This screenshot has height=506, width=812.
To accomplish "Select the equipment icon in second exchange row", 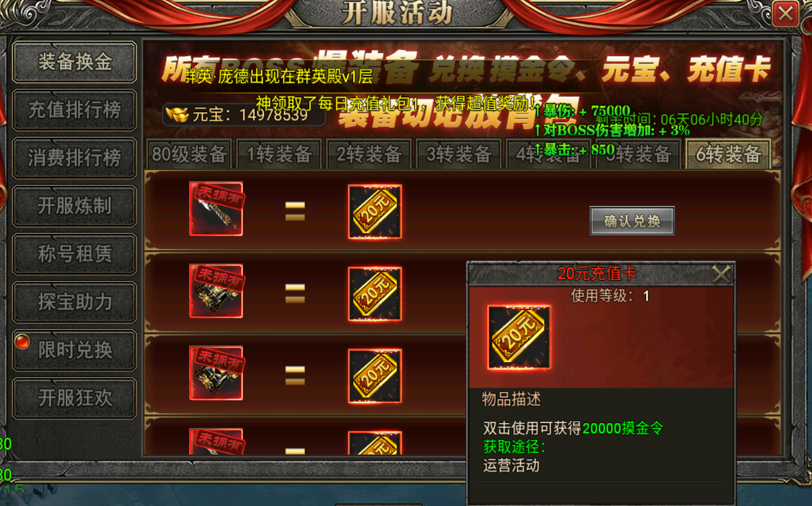I will tap(216, 291).
